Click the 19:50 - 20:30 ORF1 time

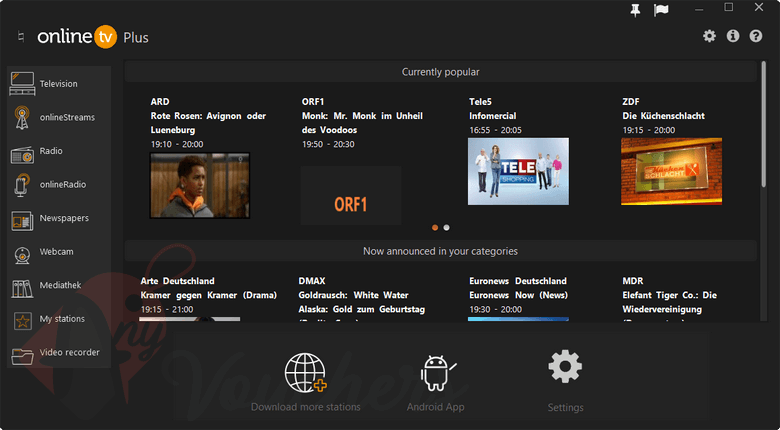pos(328,144)
